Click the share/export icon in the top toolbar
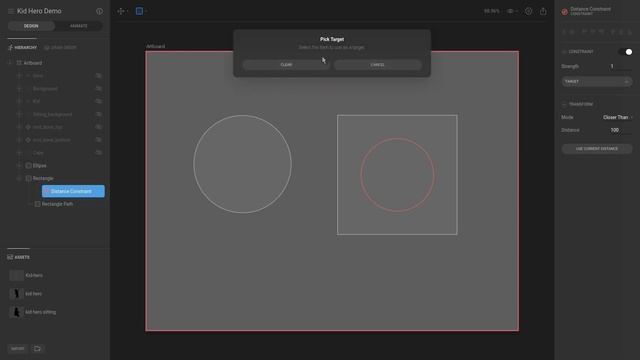The height and width of the screenshot is (360, 640). (x=543, y=11)
